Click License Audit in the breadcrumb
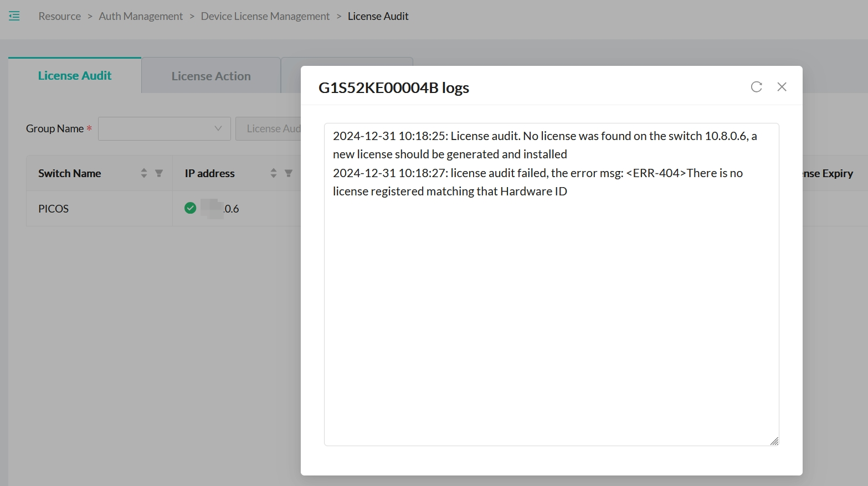 378,16
